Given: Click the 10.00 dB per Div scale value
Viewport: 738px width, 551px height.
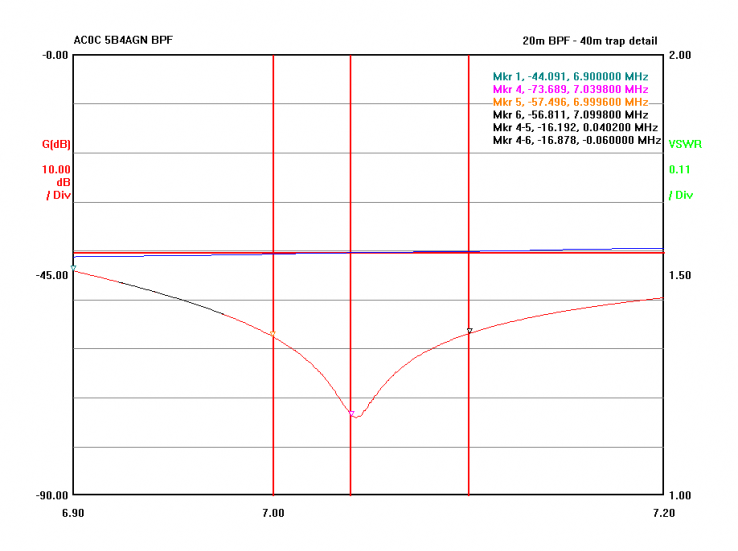Looking at the screenshot, I should [x=57, y=170].
